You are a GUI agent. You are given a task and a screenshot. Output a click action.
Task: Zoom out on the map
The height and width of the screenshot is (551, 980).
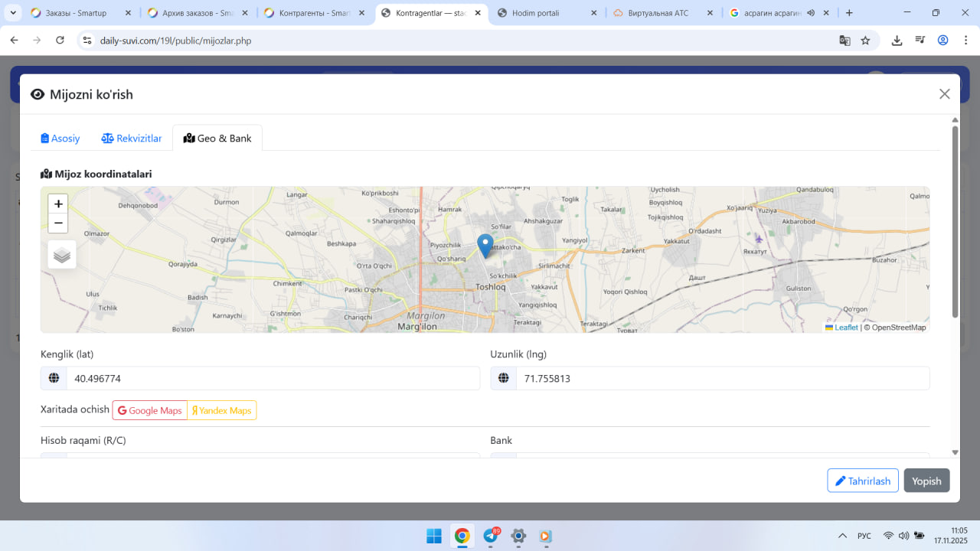(x=58, y=223)
